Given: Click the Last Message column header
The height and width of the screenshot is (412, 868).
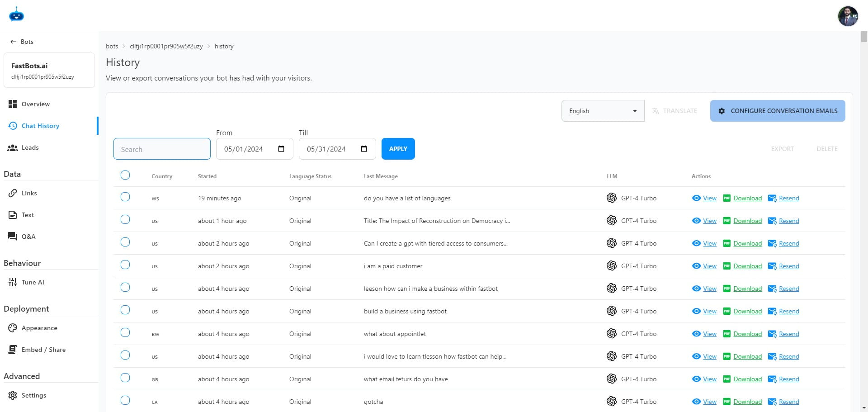Looking at the screenshot, I should pyautogui.click(x=381, y=176).
